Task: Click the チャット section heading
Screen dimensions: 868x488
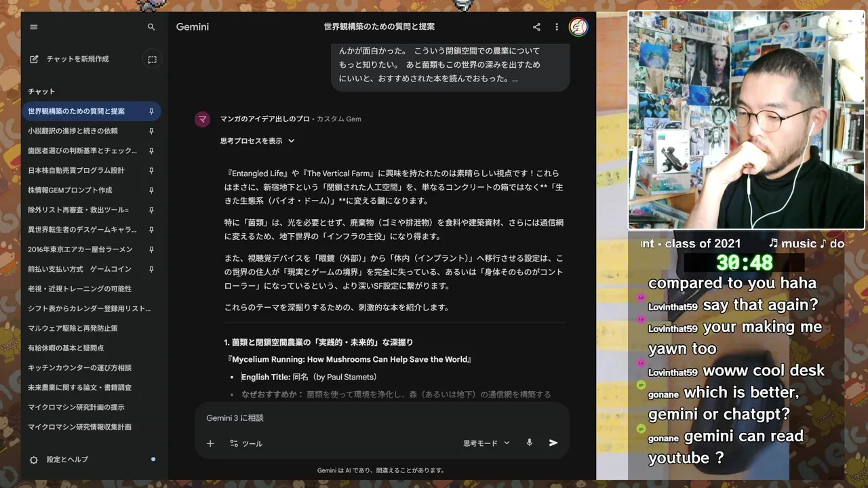Action: [41, 91]
